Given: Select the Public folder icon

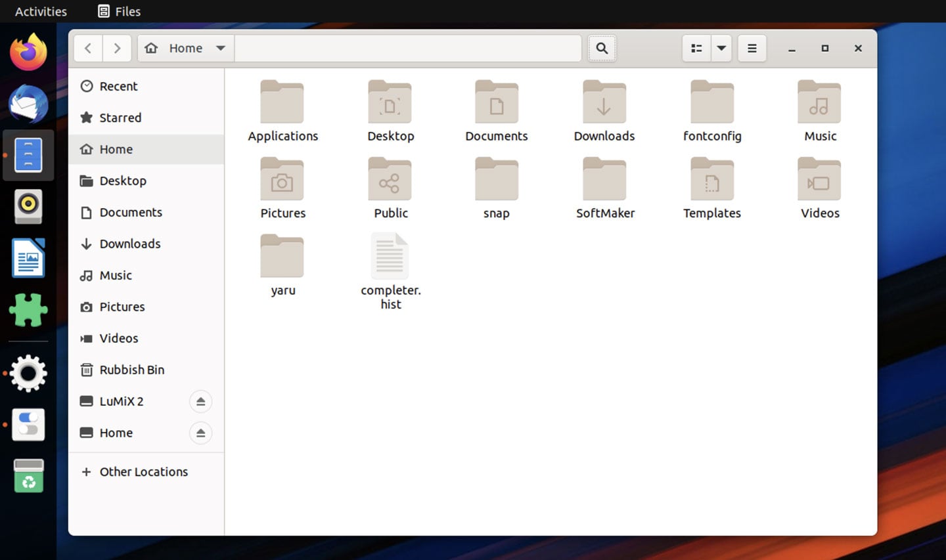Looking at the screenshot, I should [x=390, y=179].
